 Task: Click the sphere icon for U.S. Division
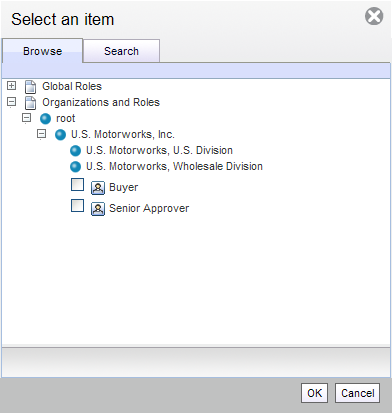pyautogui.click(x=76, y=151)
